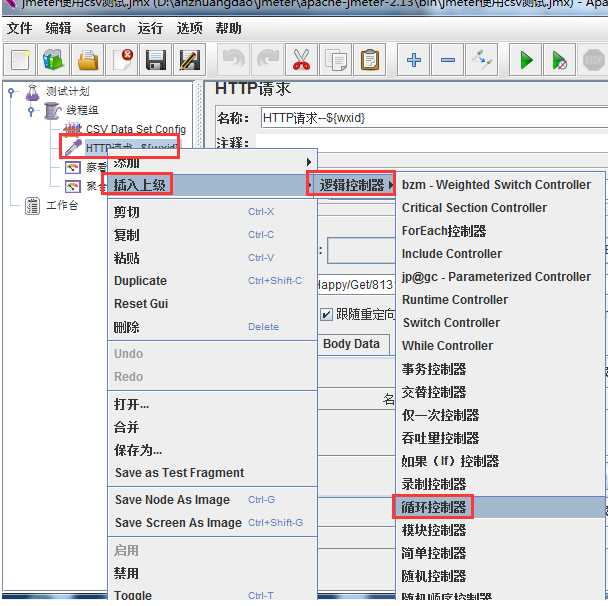Toggle the 跟随重定向 checkbox
The width and height of the screenshot is (616, 606).
click(326, 315)
